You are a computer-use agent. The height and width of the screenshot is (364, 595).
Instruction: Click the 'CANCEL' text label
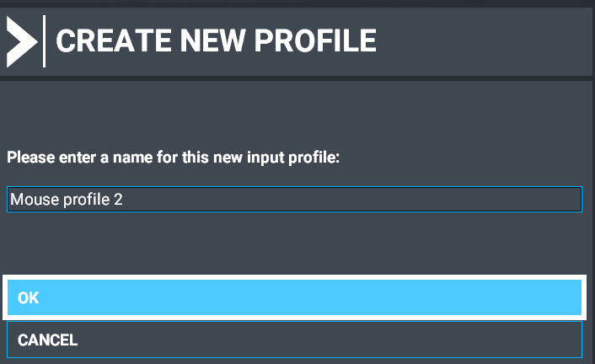tap(47, 340)
